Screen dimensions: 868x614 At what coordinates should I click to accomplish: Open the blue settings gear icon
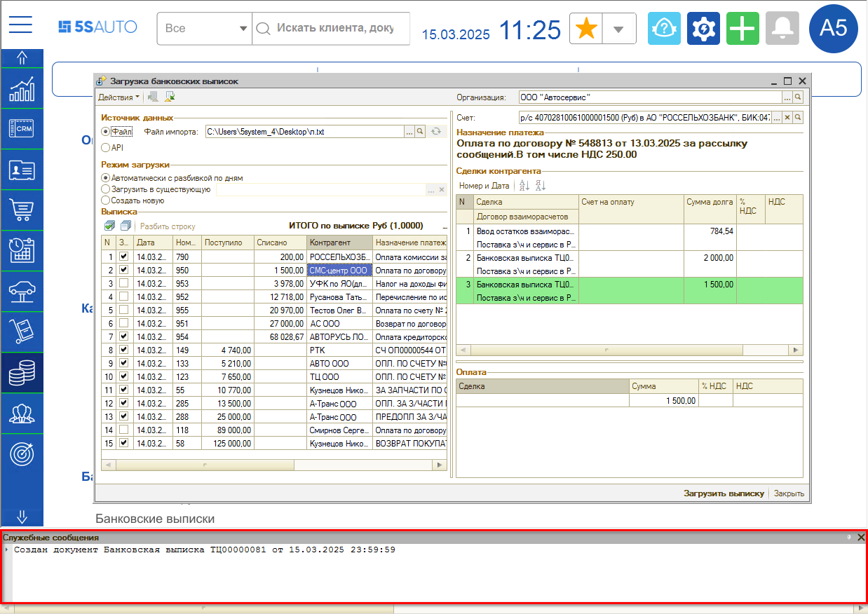(x=703, y=29)
